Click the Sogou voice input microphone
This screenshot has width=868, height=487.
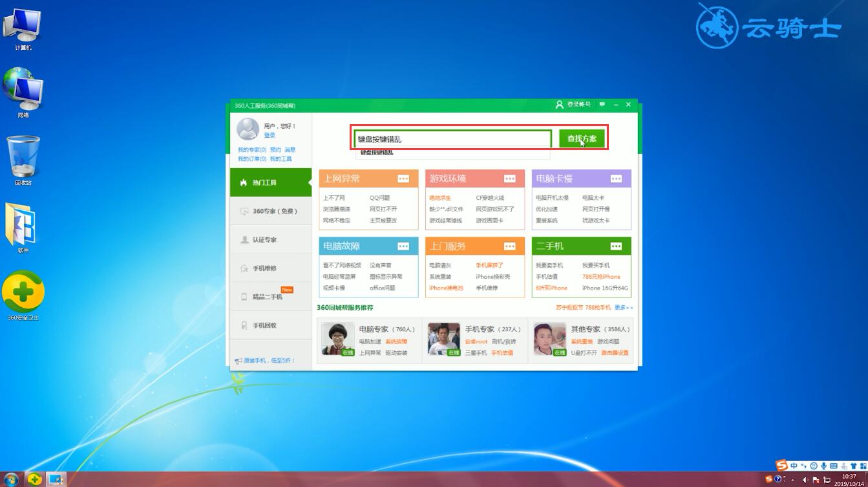pos(824,466)
